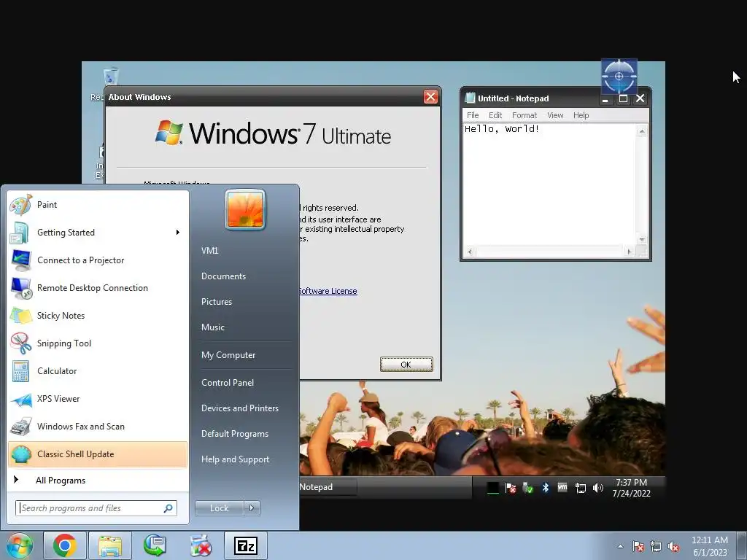Image resolution: width=747 pixels, height=560 pixels.
Task: Expand Getting Started submenu arrow
Action: [178, 233]
